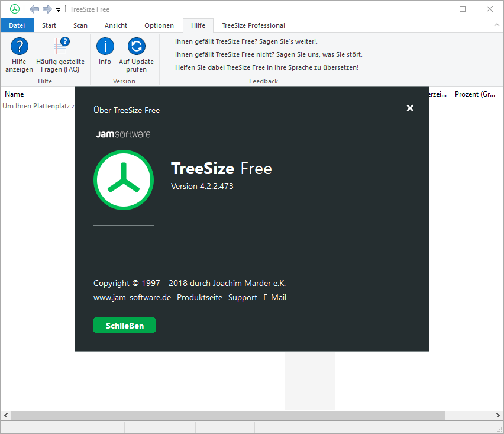The image size is (504, 434).
Task: Minimize the TreeSize Free window
Action: point(436,9)
